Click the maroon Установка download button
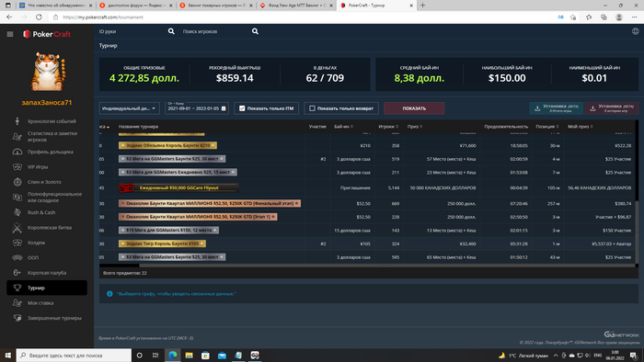The height and width of the screenshot is (362, 644). click(612, 108)
